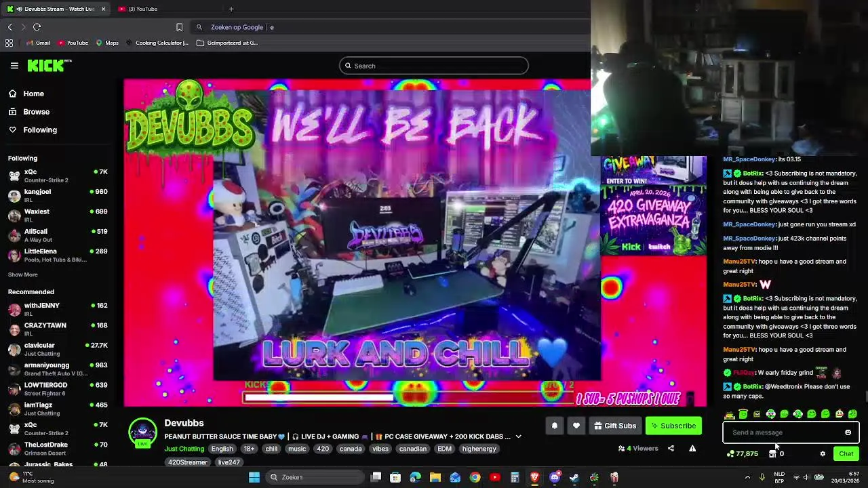Open File Explorer from the taskbar
This screenshot has width=868, height=488.
pyautogui.click(x=435, y=477)
